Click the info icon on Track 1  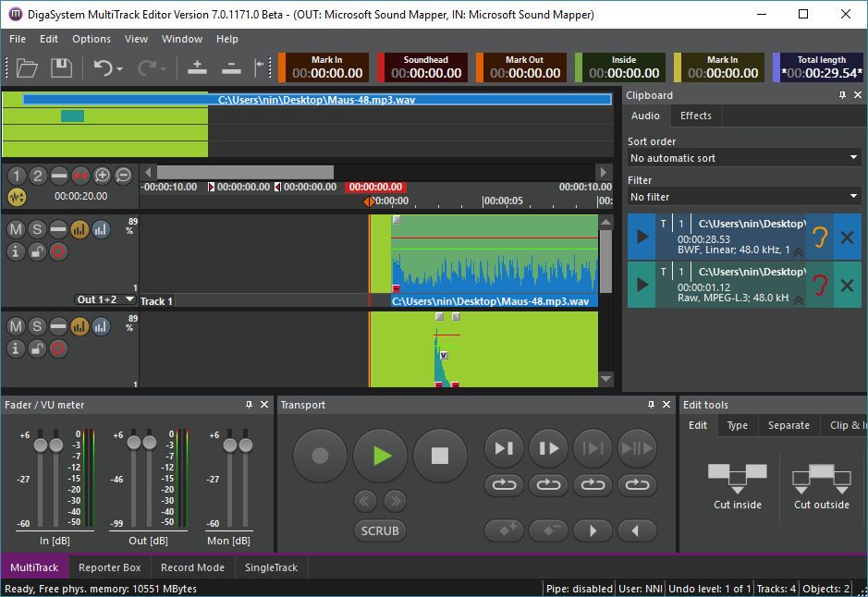16,250
